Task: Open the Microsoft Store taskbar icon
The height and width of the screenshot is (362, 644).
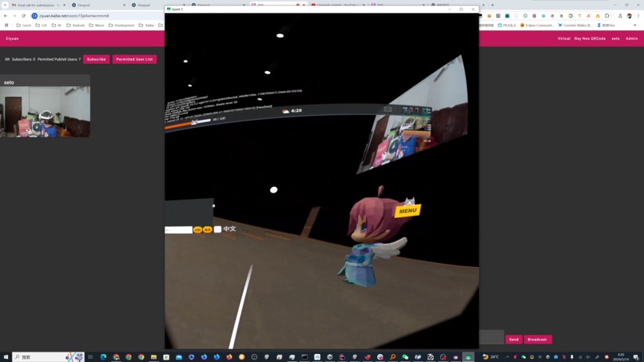Action: coord(166,356)
